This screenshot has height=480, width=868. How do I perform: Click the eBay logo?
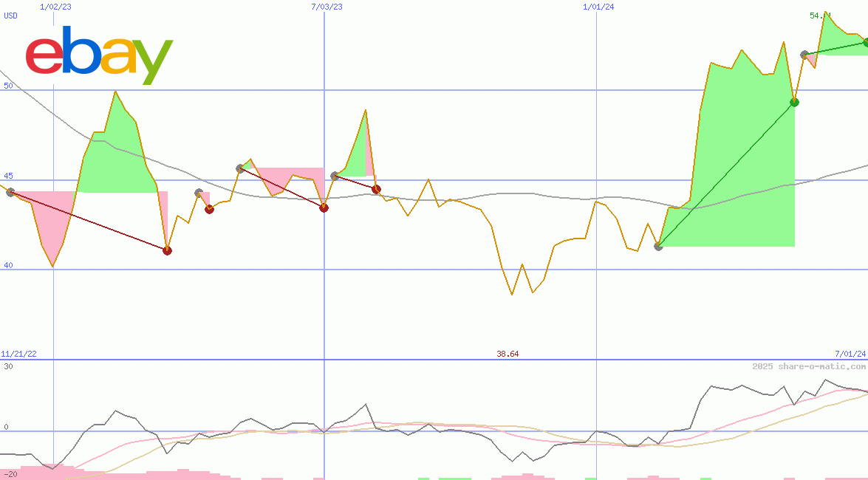point(99,54)
